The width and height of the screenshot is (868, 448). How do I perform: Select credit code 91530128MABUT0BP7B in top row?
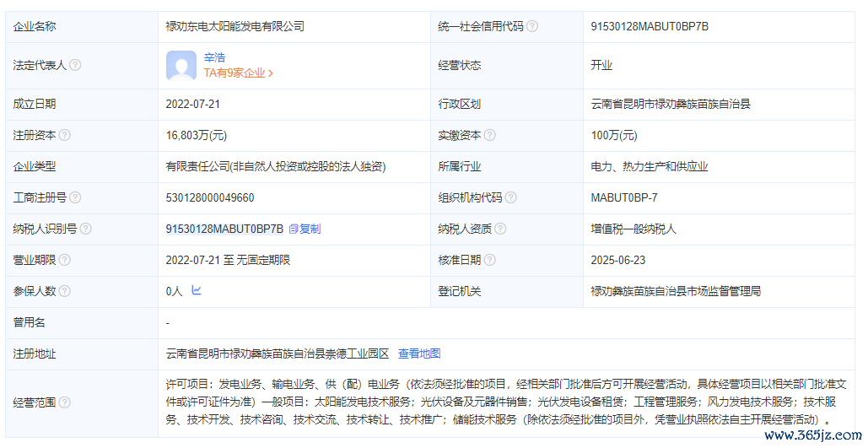coord(650,26)
